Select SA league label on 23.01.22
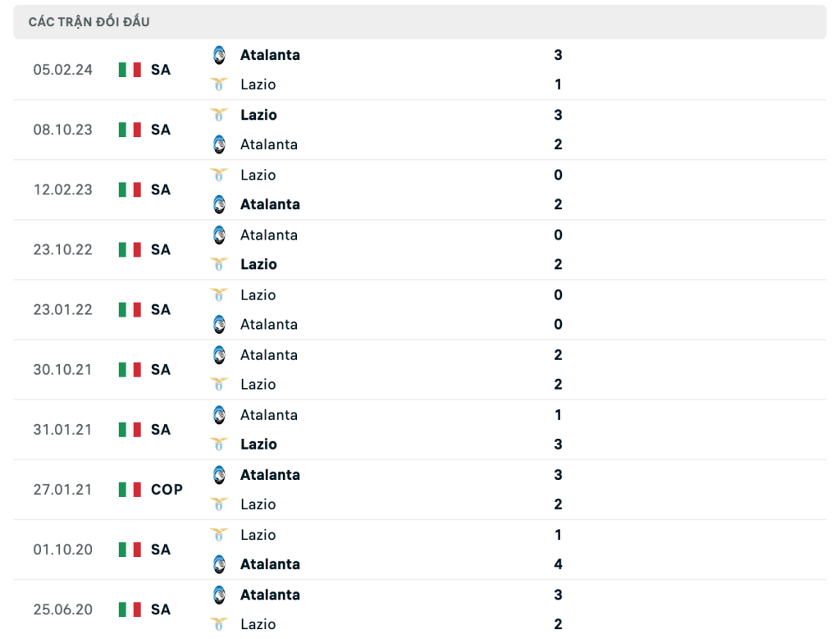 pos(161,309)
